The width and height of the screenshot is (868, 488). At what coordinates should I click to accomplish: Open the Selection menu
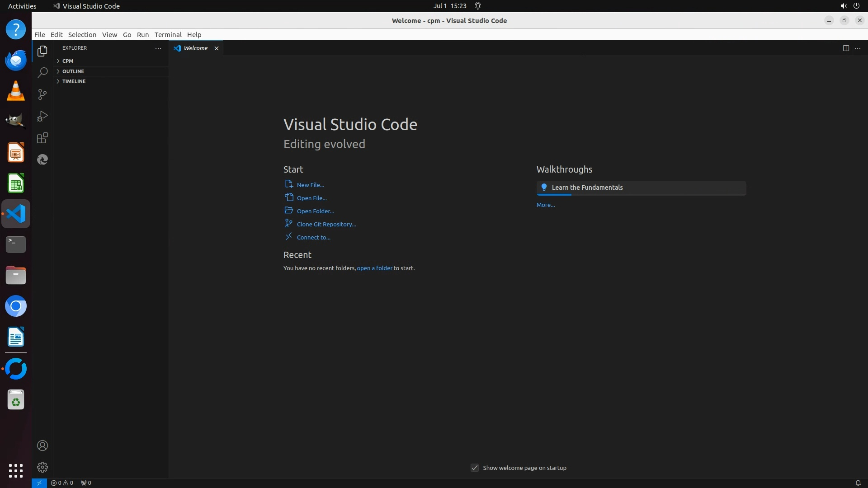click(82, 34)
